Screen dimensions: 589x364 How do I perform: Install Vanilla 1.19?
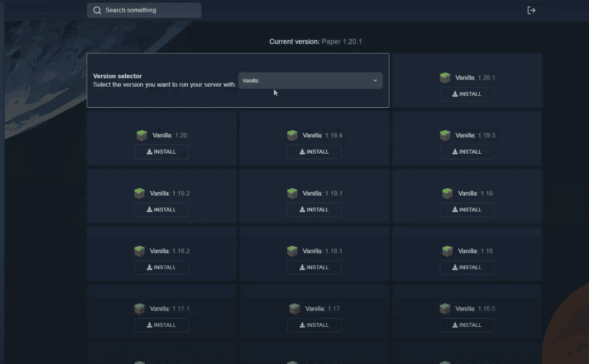tap(466, 210)
